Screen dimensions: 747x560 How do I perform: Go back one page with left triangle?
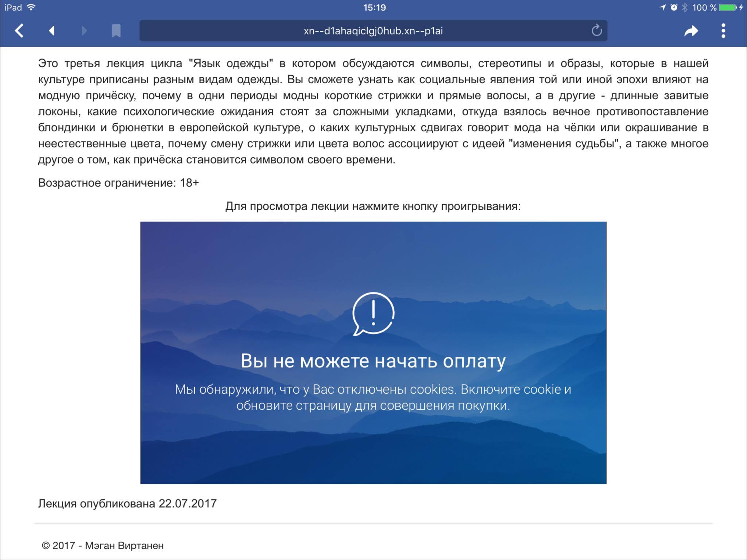(52, 31)
